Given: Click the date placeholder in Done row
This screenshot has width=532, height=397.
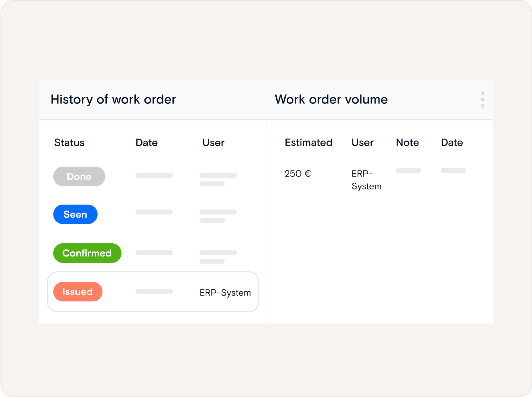Looking at the screenshot, I should (x=154, y=176).
